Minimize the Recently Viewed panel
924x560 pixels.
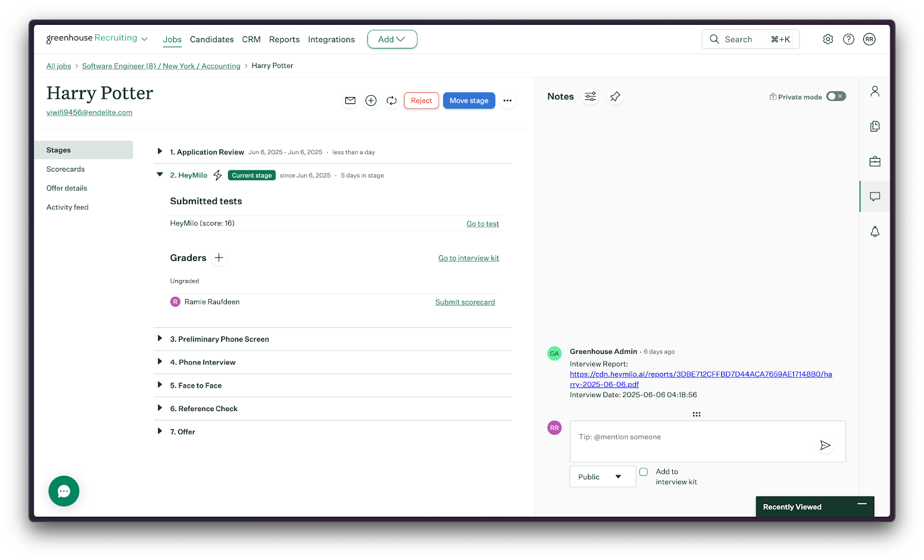point(862,504)
